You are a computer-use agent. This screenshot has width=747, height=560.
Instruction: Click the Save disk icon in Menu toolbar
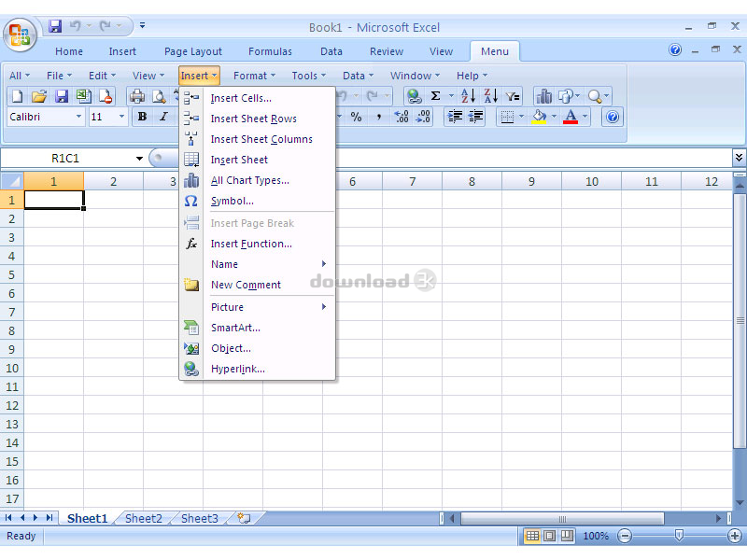click(62, 97)
